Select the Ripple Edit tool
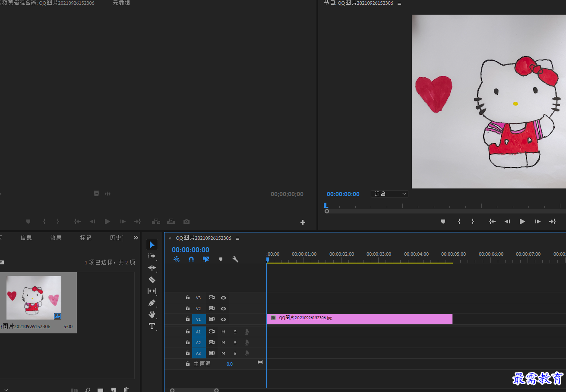The height and width of the screenshot is (392, 566). (152, 268)
